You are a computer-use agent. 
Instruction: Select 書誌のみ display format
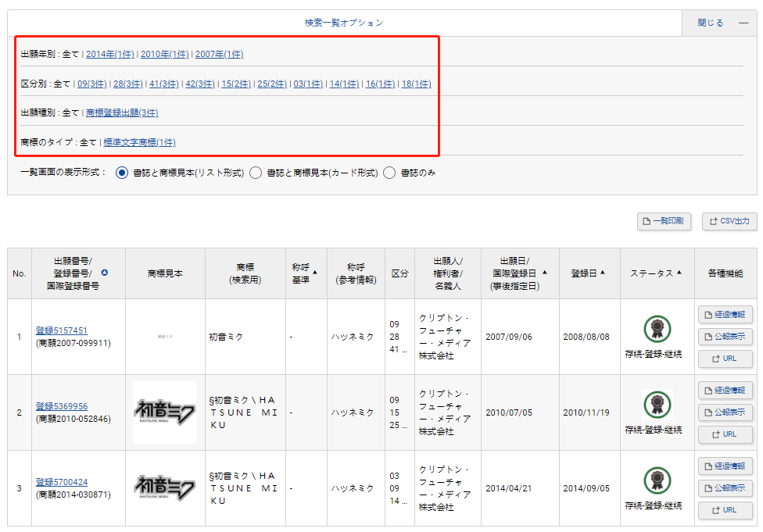tap(389, 173)
